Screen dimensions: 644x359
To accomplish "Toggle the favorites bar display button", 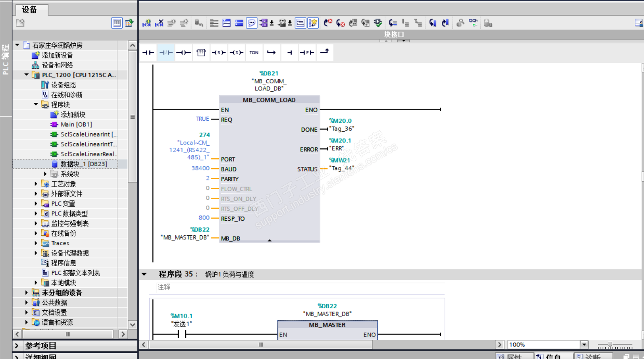I will 313,23.
